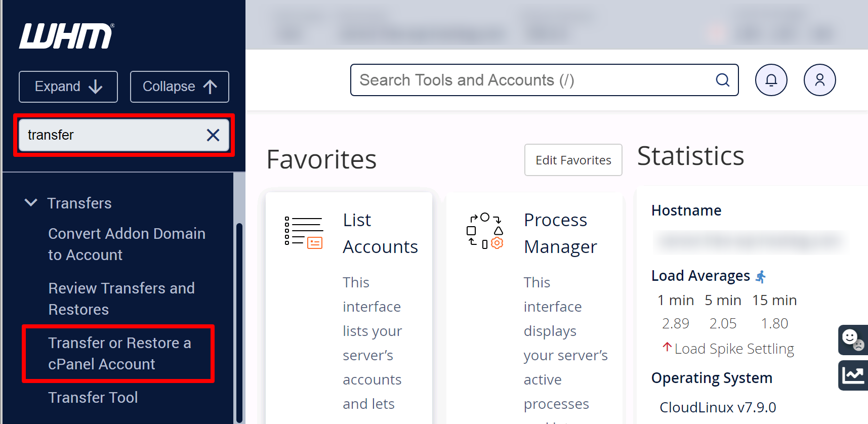The height and width of the screenshot is (424, 868).
Task: Open the feedback smiley faces icon
Action: pos(853,340)
